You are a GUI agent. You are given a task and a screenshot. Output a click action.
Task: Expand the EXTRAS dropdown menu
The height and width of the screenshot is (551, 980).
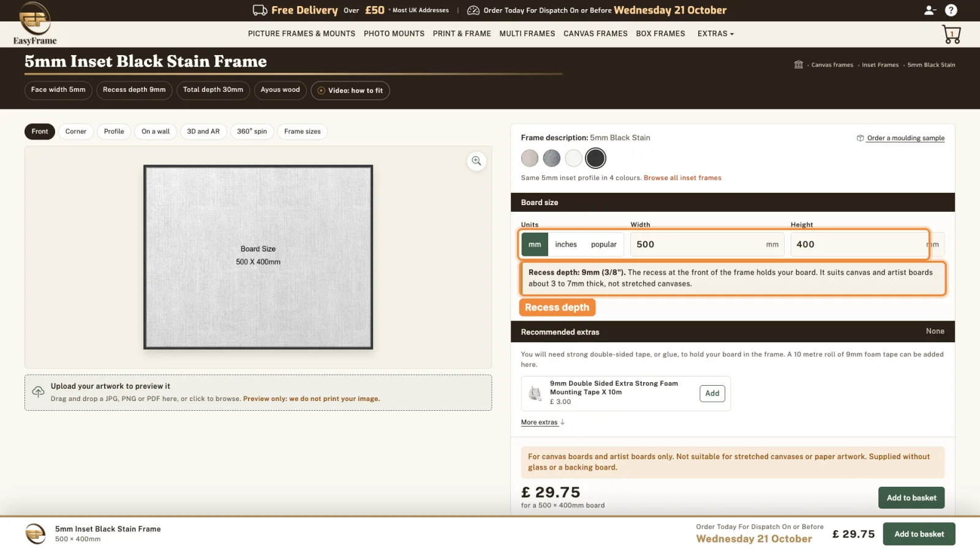715,34
